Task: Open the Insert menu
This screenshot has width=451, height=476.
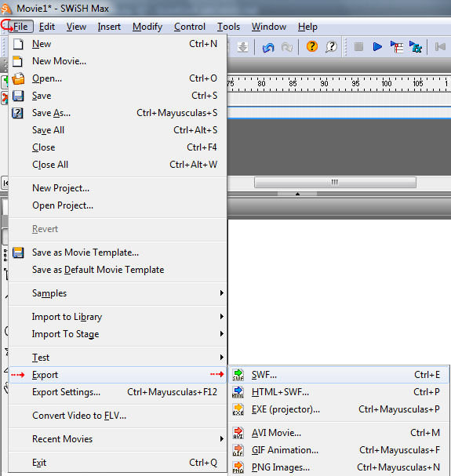Action: click(109, 27)
